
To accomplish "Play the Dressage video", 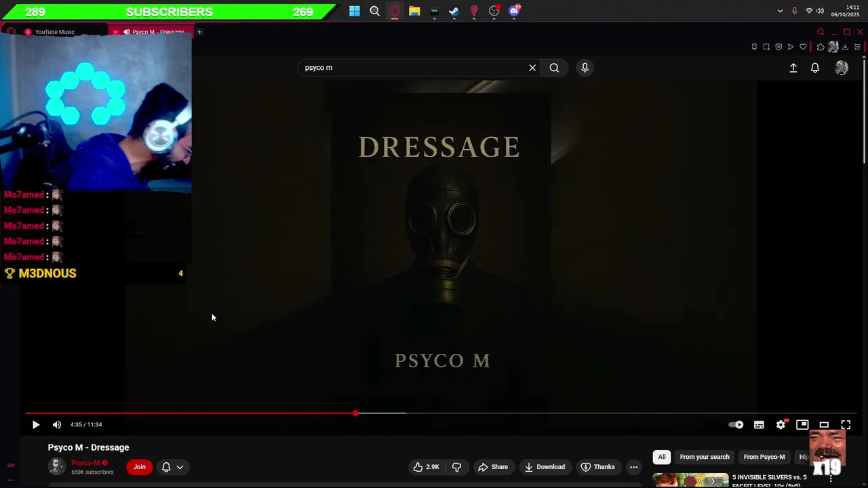I will pyautogui.click(x=36, y=425).
